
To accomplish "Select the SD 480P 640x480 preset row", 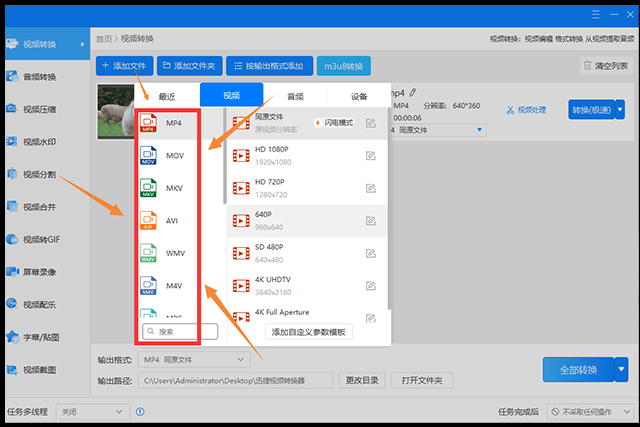I will coord(307,254).
